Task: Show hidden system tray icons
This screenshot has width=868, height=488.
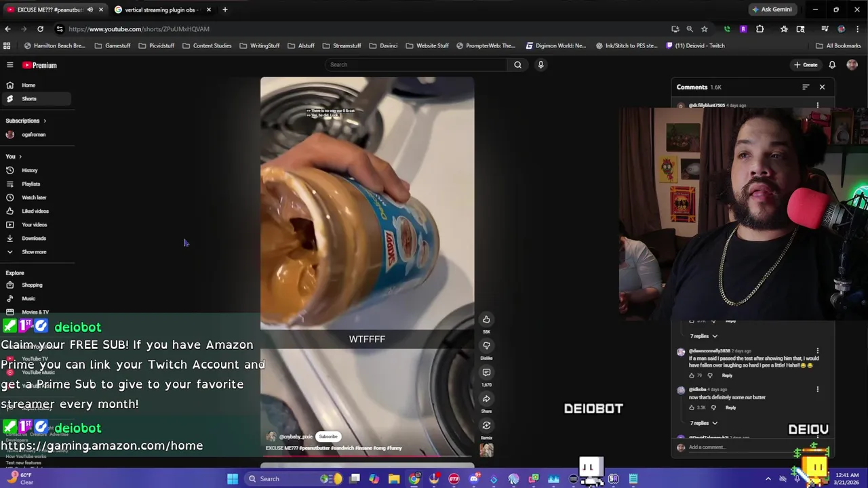Action: [x=768, y=479]
